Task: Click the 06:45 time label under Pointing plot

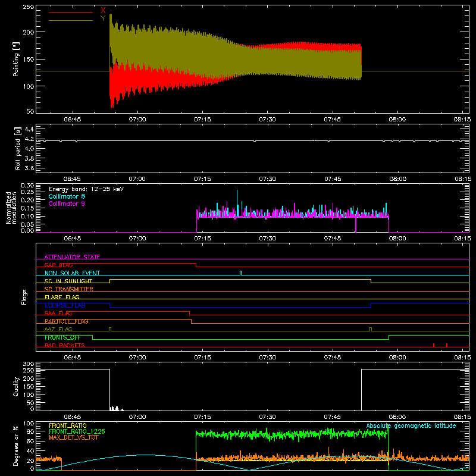Action: [72, 120]
